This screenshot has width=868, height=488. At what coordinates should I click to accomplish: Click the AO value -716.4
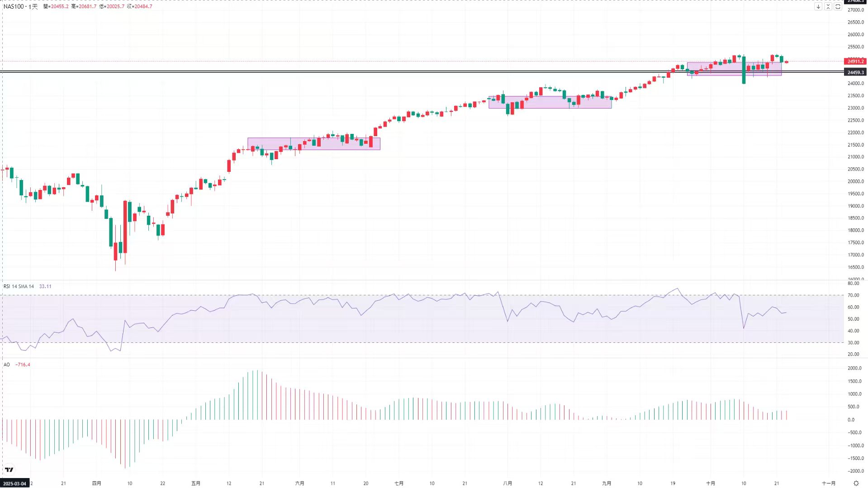click(x=23, y=365)
